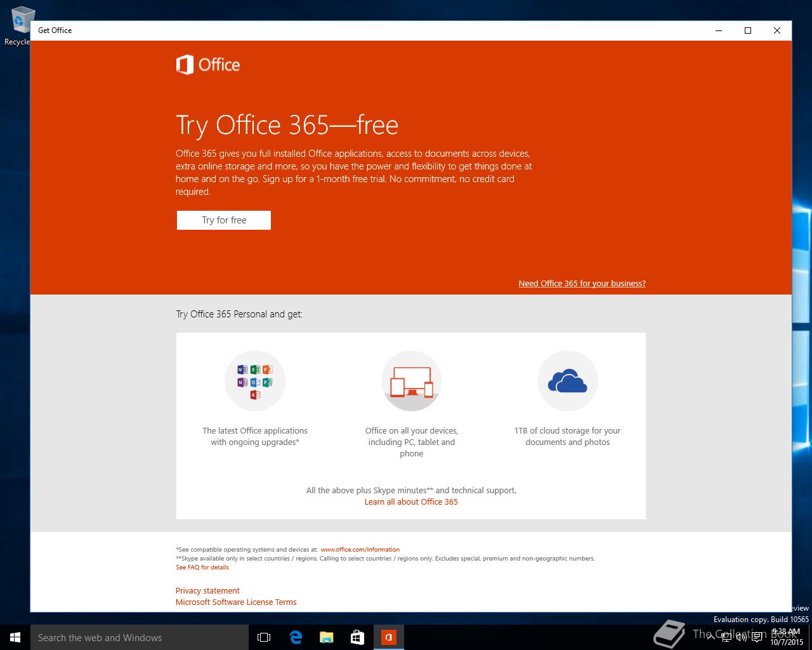The height and width of the screenshot is (650, 812).
Task: Select the Get Office taskbar icon
Action: 388,637
